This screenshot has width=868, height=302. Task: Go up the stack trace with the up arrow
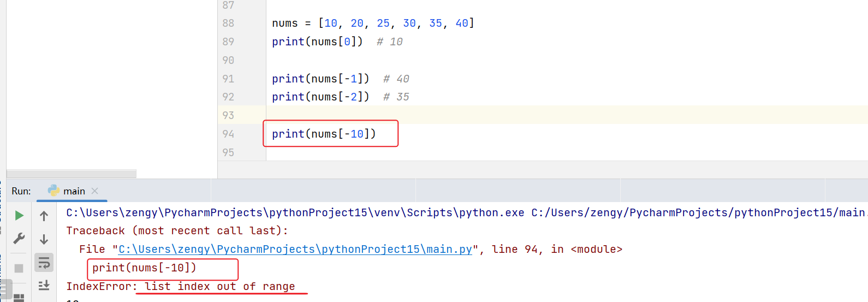[44, 216]
